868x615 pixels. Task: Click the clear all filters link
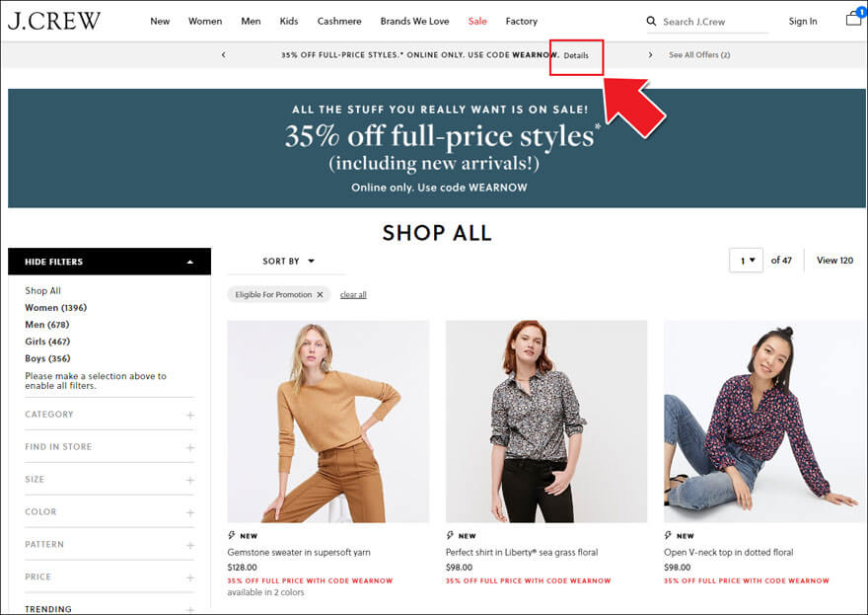(x=353, y=295)
